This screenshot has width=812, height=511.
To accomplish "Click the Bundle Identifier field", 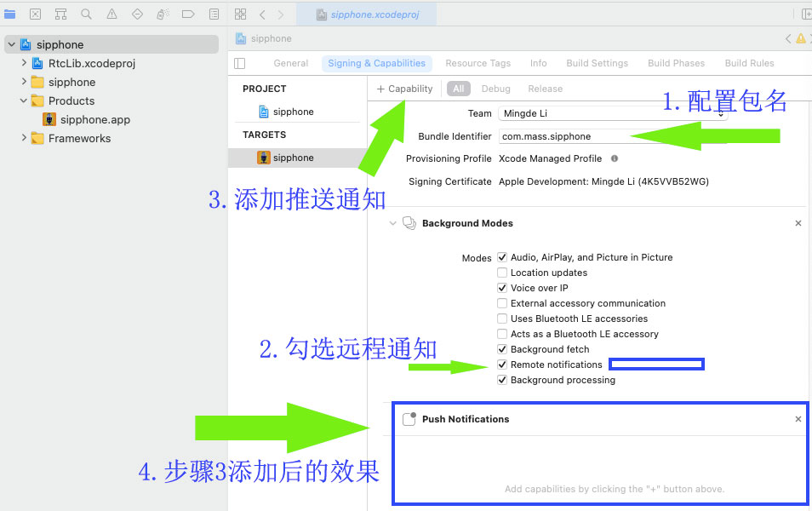I will pyautogui.click(x=613, y=136).
